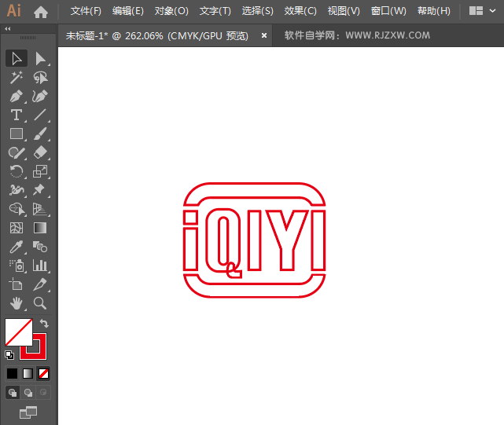Select the Pen tool
Viewport: 504px width, 425px height.
[17, 96]
